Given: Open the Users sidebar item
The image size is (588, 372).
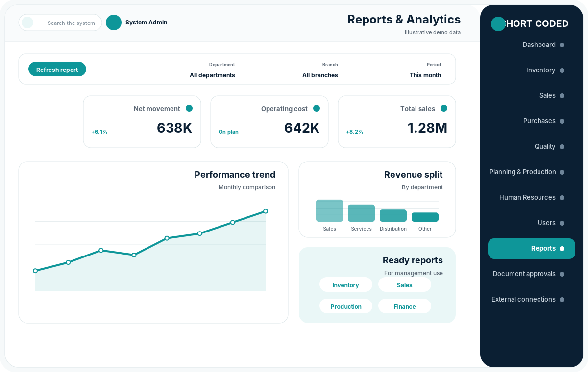Looking at the screenshot, I should [x=532, y=223].
